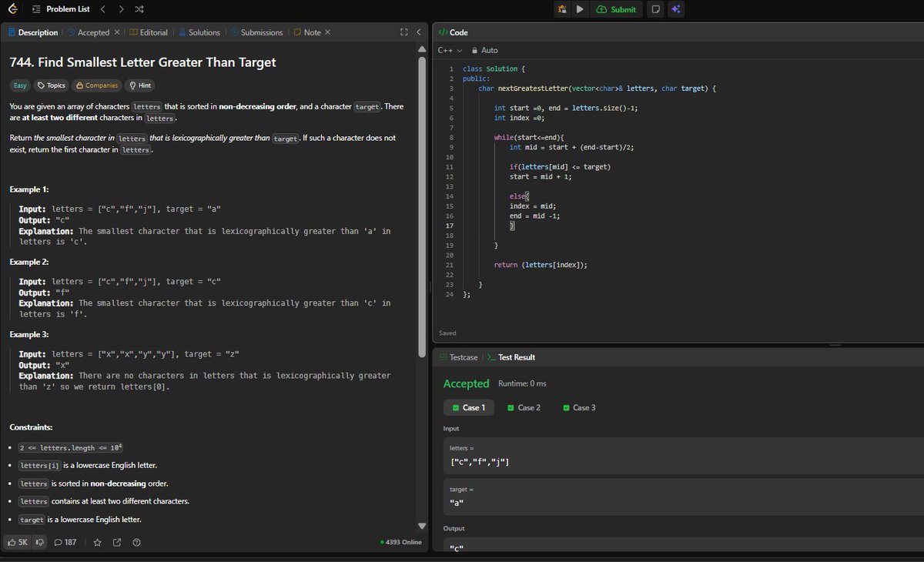Select Case 1 in test results
The width and height of the screenshot is (924, 562).
click(468, 407)
